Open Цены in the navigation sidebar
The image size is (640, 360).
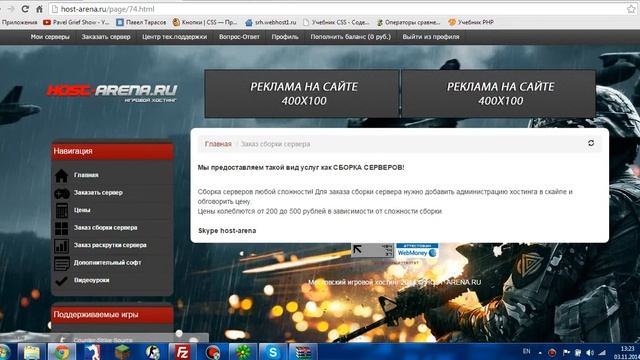click(82, 210)
